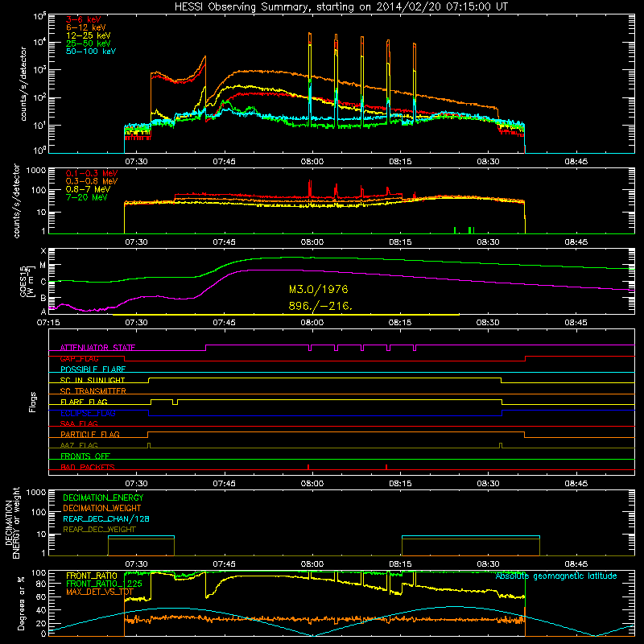Image resolution: width=644 pixels, height=644 pixels.
Task: Click the DECIMATION_WEIGHT legend label
Action: tap(102, 508)
